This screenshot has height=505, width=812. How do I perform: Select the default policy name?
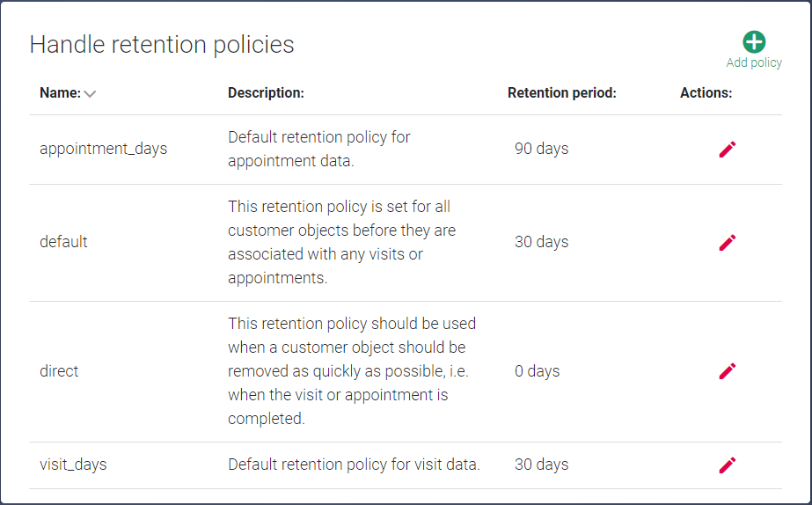click(x=63, y=242)
